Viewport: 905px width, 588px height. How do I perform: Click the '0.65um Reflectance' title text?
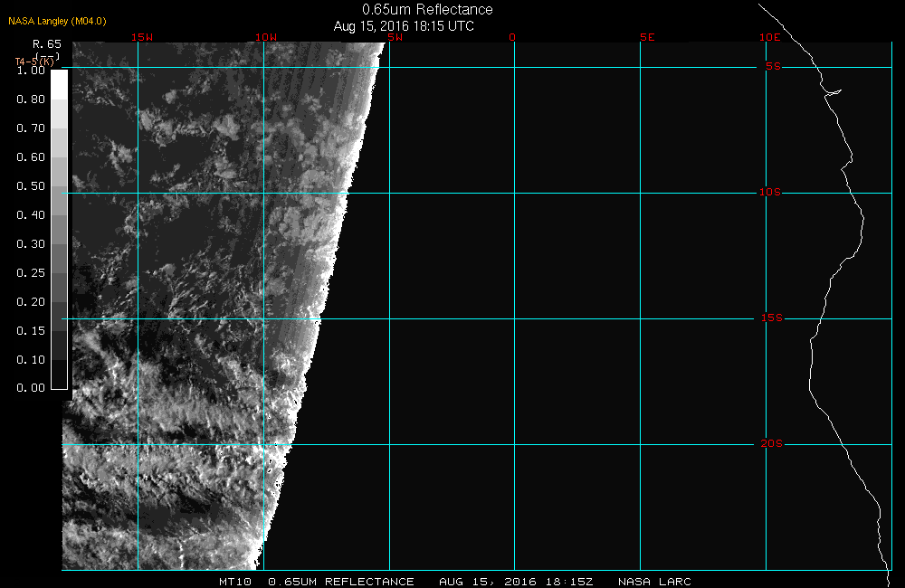point(427,10)
